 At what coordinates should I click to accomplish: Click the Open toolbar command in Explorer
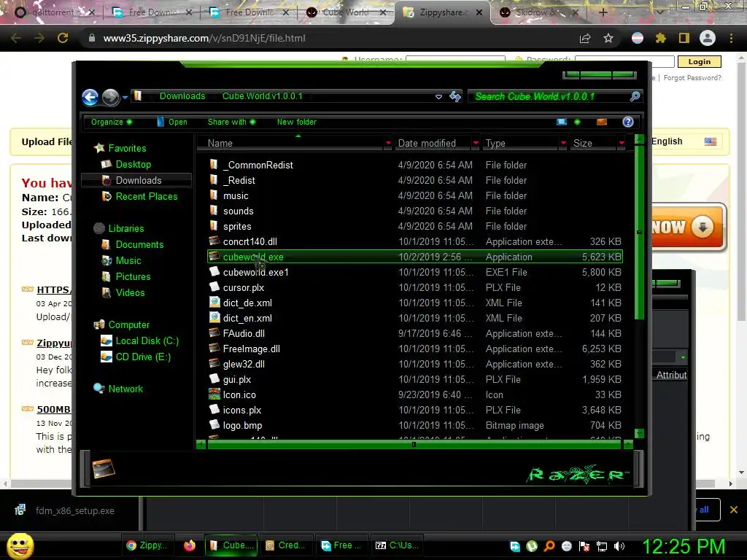[x=172, y=122]
